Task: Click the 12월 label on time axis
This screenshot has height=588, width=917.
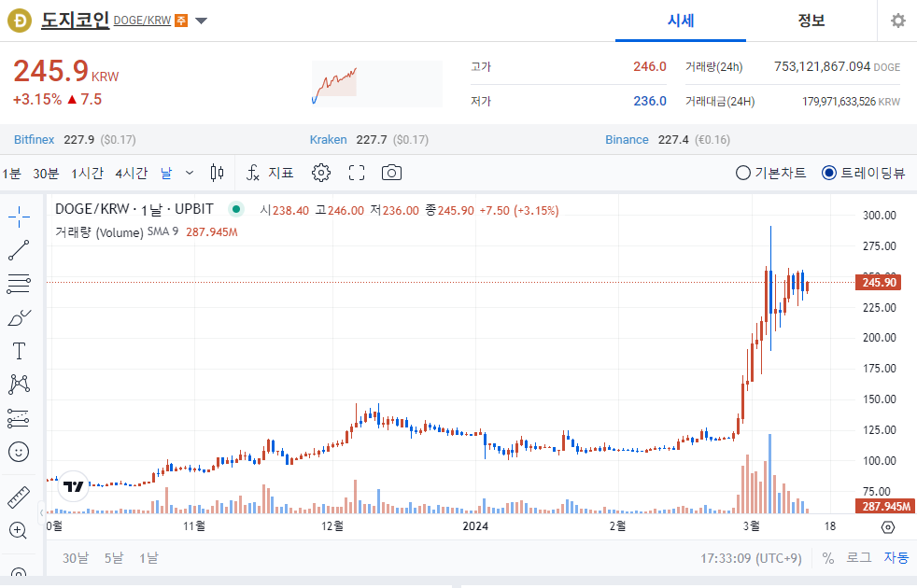Action: tap(332, 526)
